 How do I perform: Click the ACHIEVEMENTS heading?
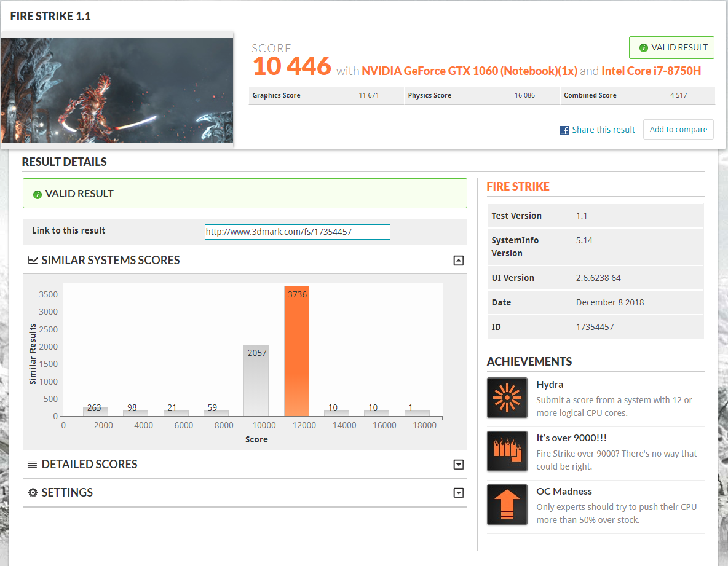(x=529, y=361)
